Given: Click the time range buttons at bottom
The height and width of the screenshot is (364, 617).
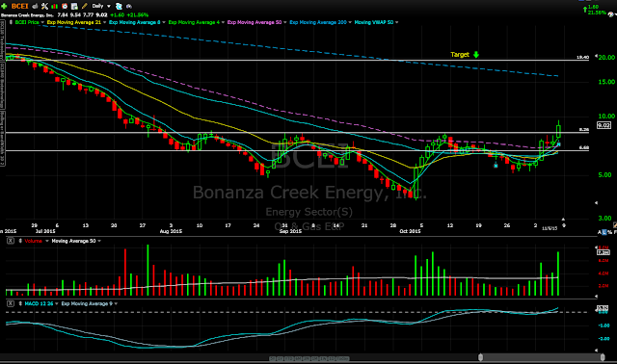Looking at the screenshot, I should tap(309, 358).
